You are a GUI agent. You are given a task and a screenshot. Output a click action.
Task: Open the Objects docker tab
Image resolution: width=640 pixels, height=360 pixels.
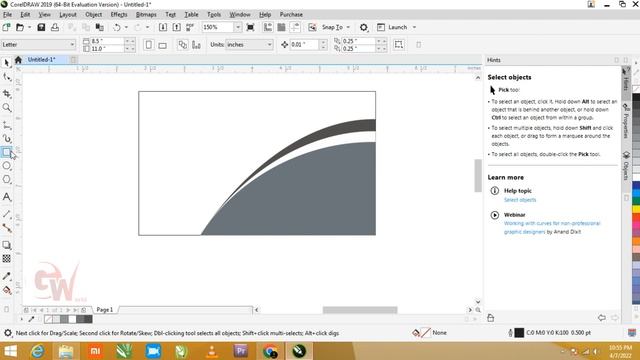(626, 166)
